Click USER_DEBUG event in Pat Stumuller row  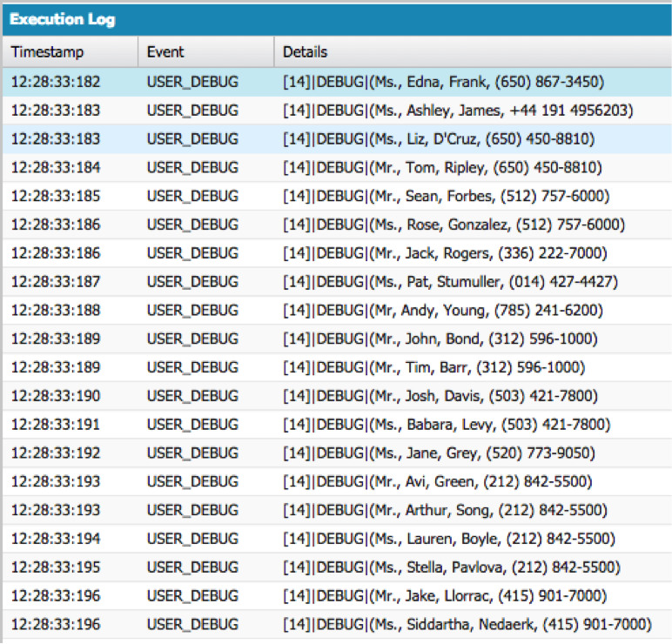point(192,282)
